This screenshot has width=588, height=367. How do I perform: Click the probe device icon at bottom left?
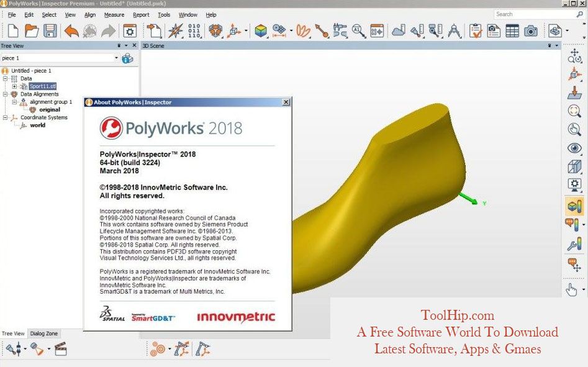[x=14, y=348]
